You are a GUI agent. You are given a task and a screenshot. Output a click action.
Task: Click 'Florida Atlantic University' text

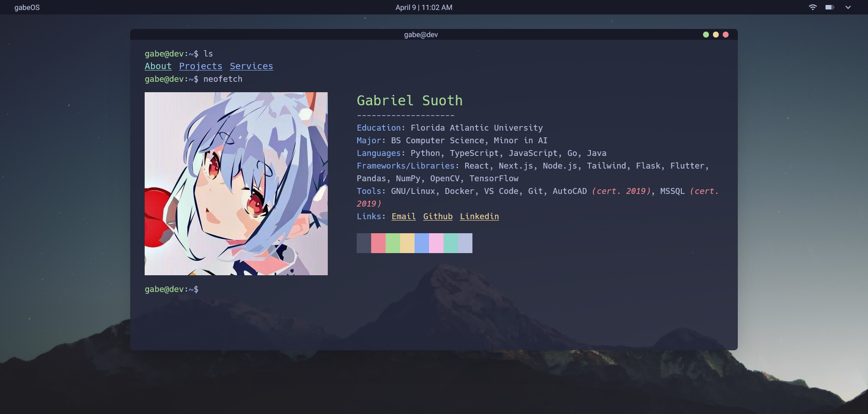click(x=476, y=128)
